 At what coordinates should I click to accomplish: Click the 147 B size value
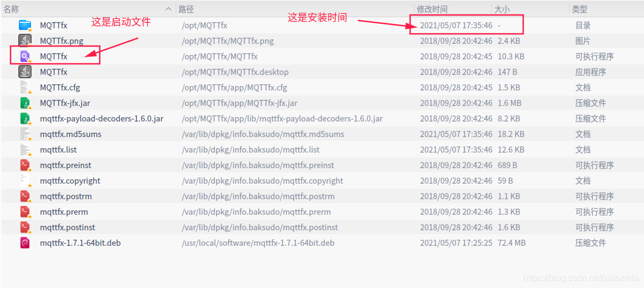[x=507, y=72]
